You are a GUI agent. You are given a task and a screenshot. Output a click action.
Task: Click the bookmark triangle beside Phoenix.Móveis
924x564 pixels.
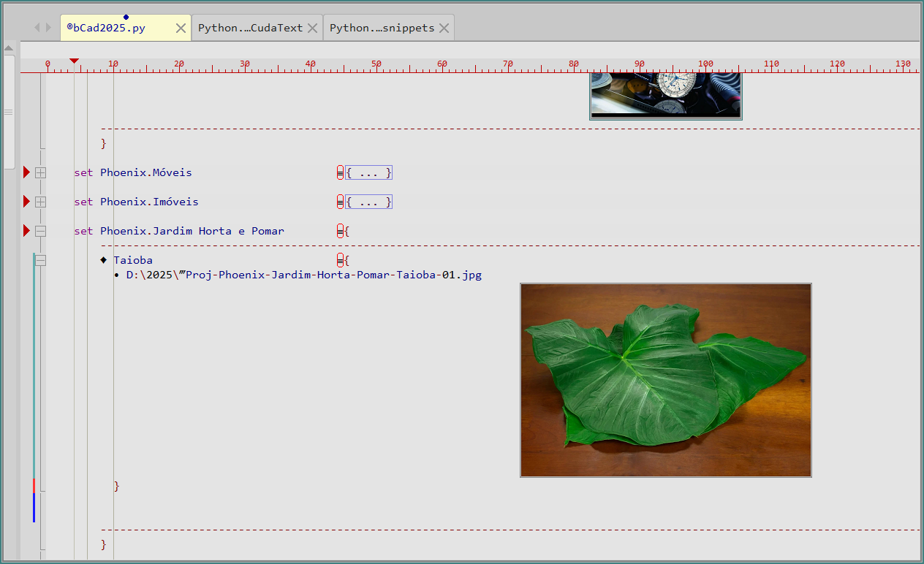(x=26, y=172)
